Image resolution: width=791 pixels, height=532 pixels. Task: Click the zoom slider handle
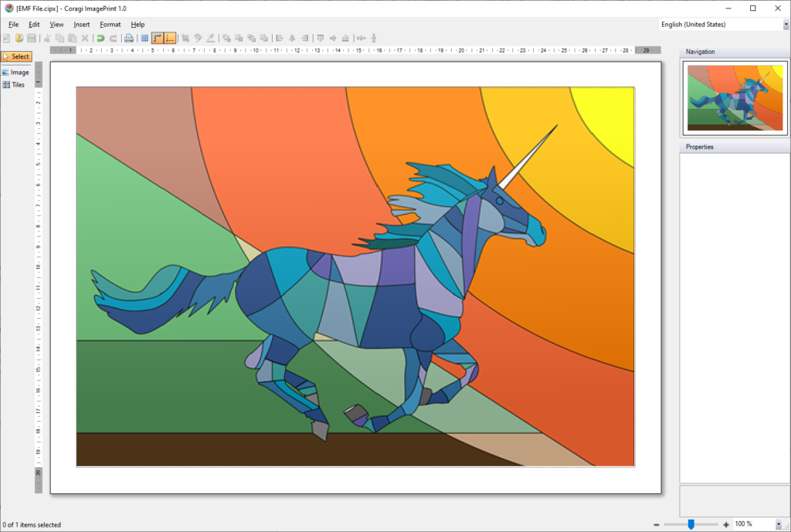[x=691, y=524]
